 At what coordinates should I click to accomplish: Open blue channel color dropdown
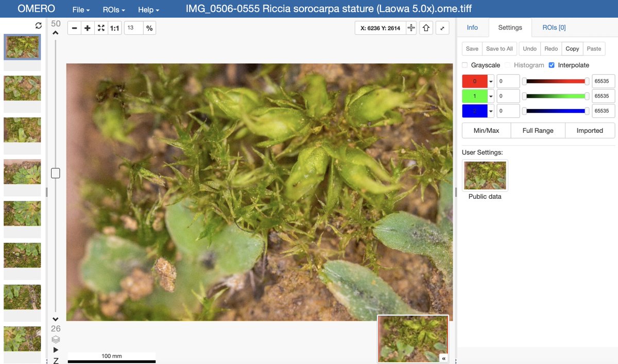491,111
